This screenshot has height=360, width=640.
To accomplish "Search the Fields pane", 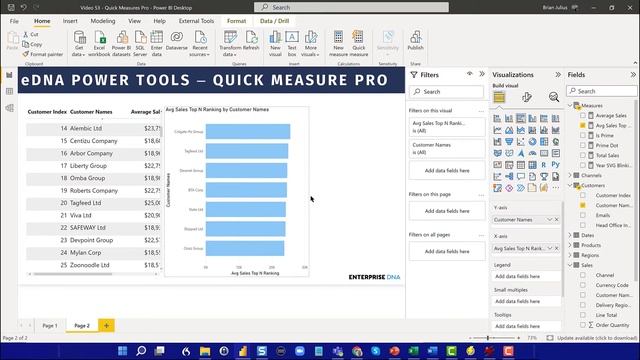I will click(602, 91).
